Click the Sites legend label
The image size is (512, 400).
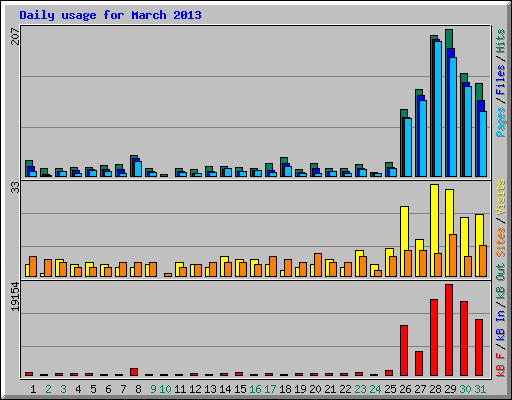(500, 242)
